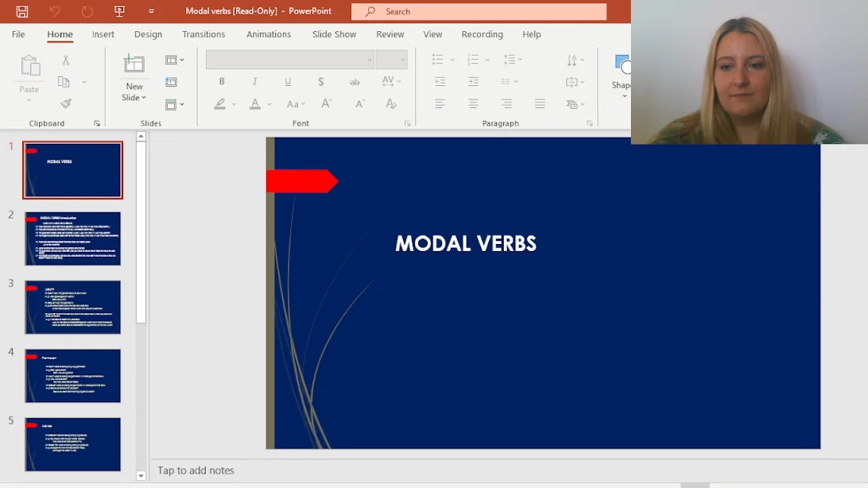The height and width of the screenshot is (488, 868).
Task: Expand the Paste options arrow
Action: [29, 100]
